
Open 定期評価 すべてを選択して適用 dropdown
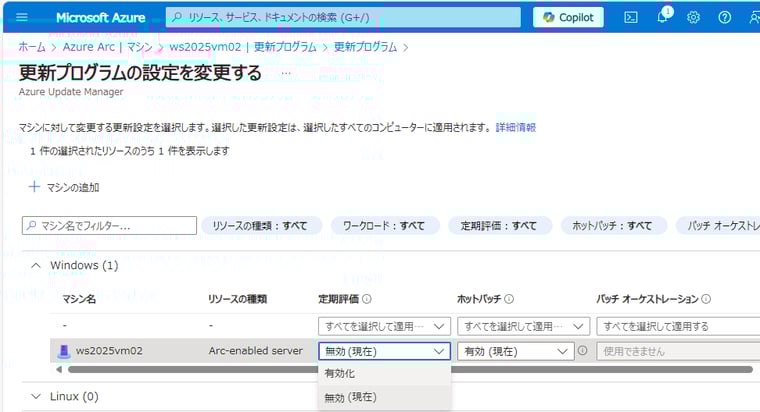(x=384, y=326)
